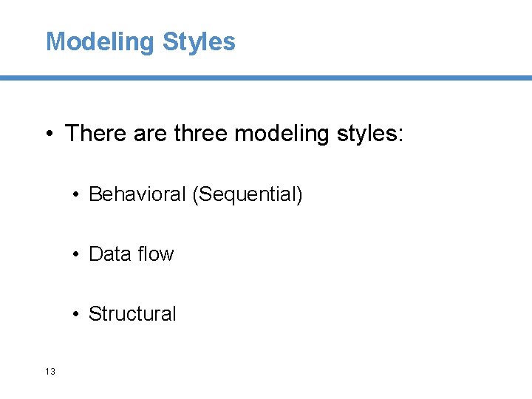The height and width of the screenshot is (399, 532).
Task: Click the '(Sequential)' parenthetical text
Action: point(248,195)
